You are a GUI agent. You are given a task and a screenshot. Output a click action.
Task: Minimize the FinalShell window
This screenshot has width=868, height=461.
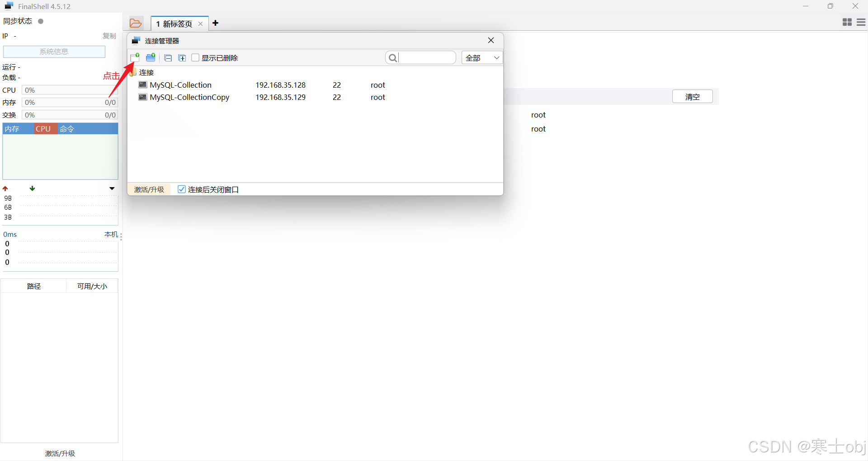pyautogui.click(x=806, y=6)
